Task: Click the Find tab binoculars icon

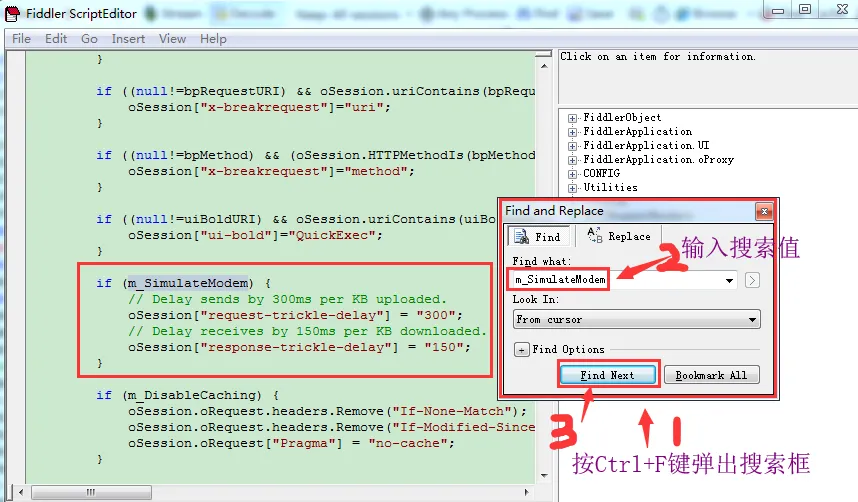Action: click(521, 236)
